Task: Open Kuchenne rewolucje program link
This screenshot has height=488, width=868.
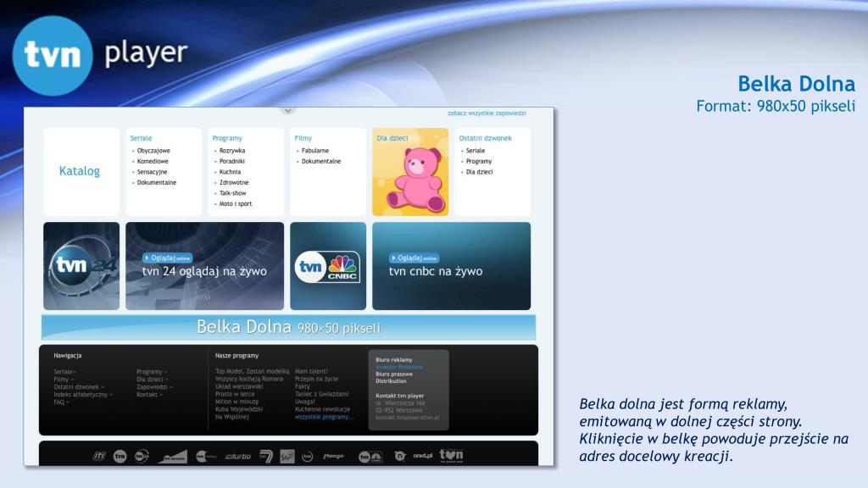Action: 322,409
